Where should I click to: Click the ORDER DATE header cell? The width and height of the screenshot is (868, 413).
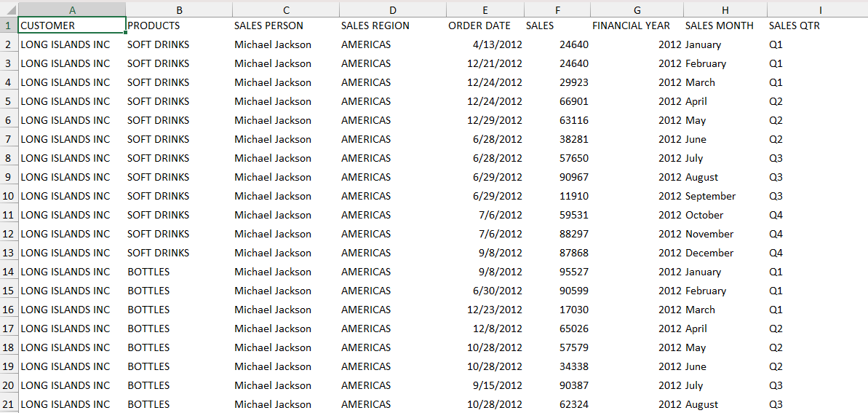485,25
